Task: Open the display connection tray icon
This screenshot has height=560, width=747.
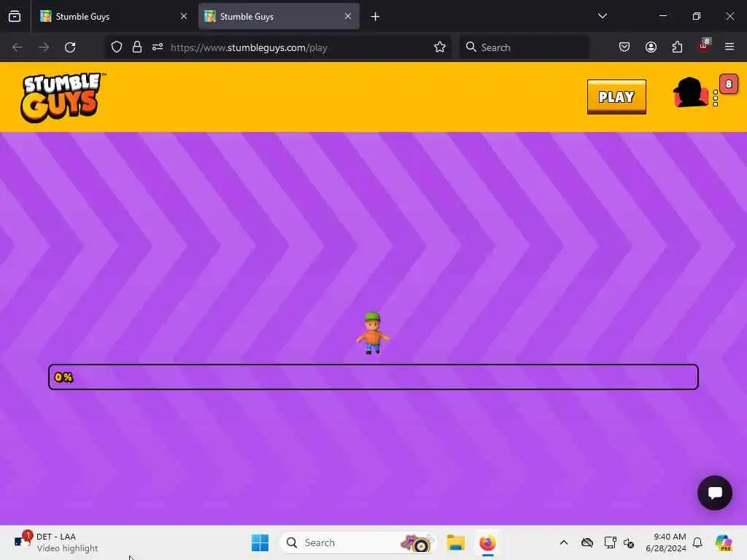Action: click(611, 542)
